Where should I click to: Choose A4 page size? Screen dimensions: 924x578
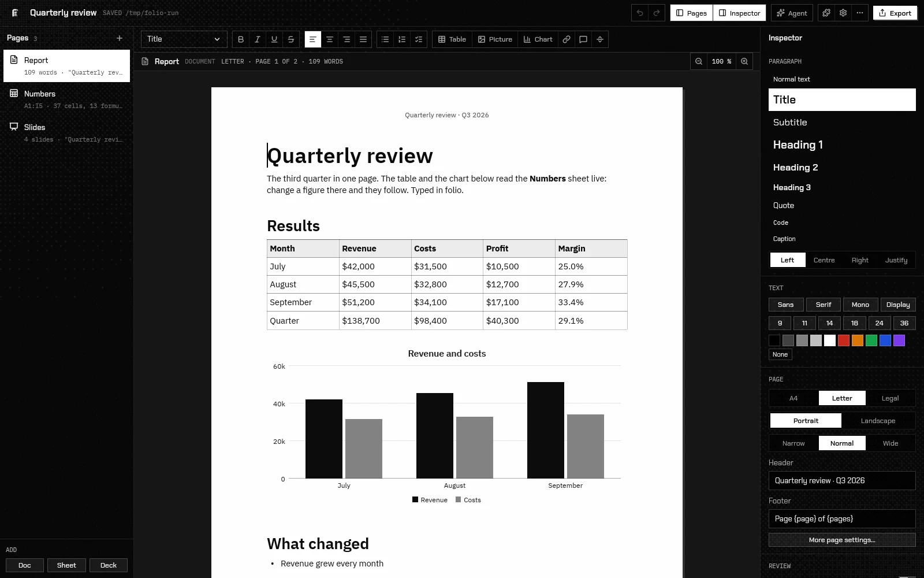point(793,398)
